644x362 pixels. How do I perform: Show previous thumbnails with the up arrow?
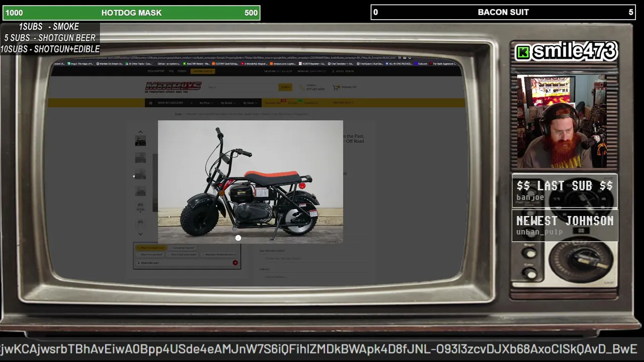tap(140, 132)
